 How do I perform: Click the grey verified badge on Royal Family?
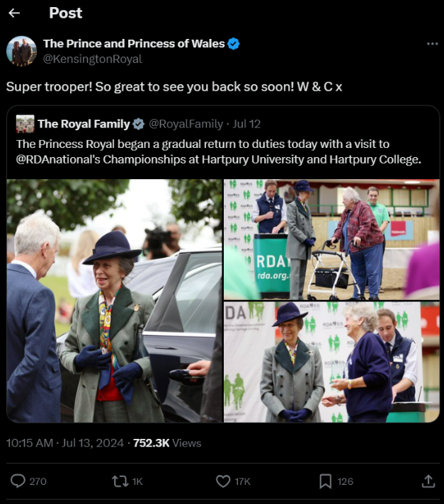pos(139,124)
